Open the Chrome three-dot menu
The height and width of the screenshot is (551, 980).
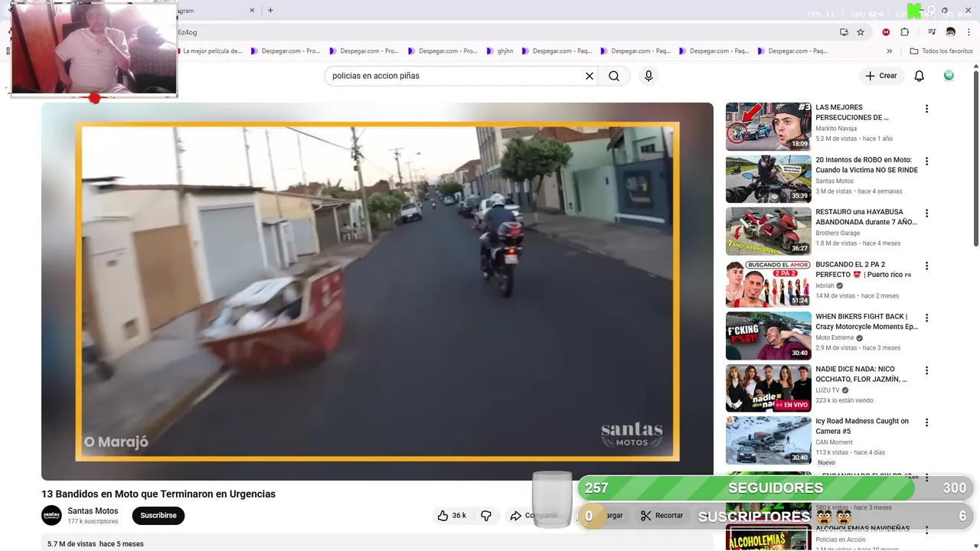(969, 32)
